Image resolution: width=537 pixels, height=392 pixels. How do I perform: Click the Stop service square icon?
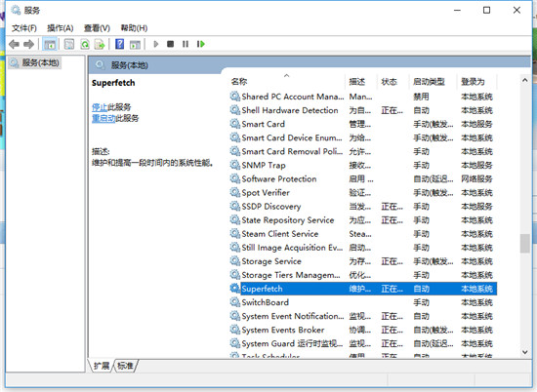170,44
